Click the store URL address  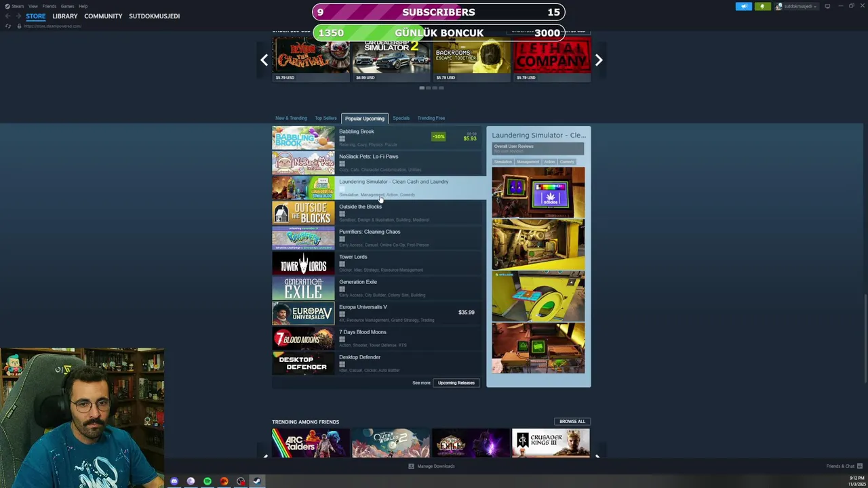[53, 26]
